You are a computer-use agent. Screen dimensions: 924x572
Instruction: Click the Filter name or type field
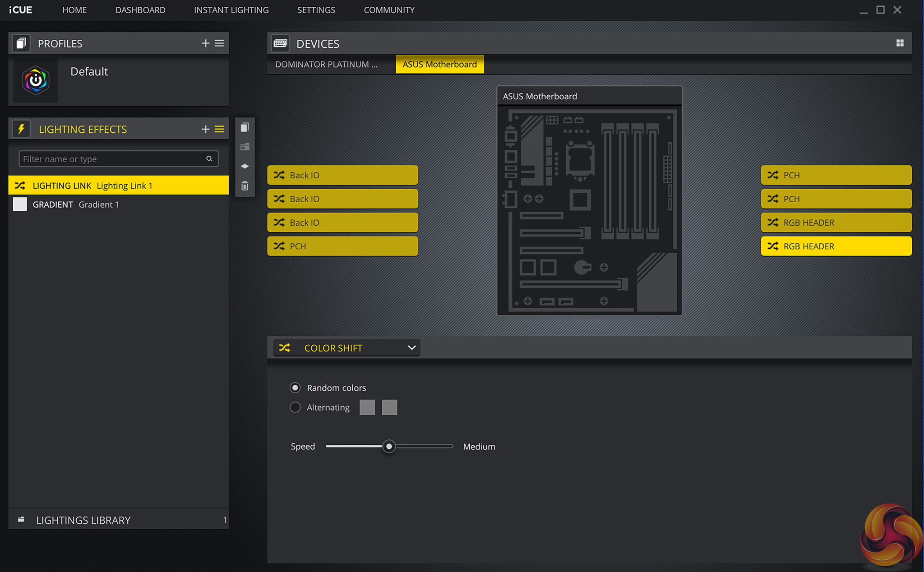tap(113, 159)
